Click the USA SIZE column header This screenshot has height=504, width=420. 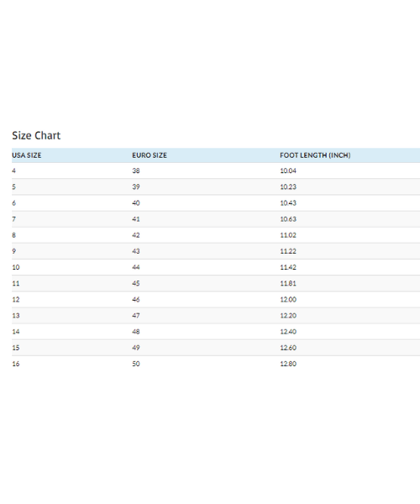(27, 155)
